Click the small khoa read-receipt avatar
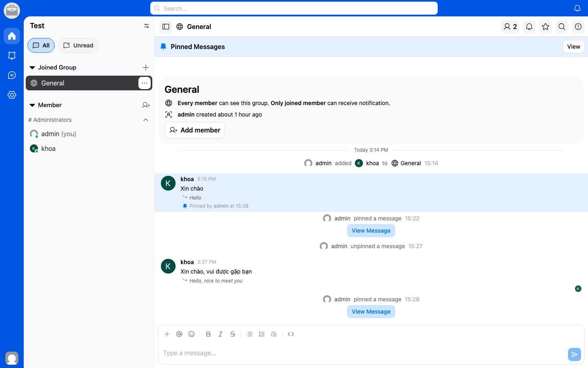This screenshot has height=368, width=588. [x=578, y=289]
